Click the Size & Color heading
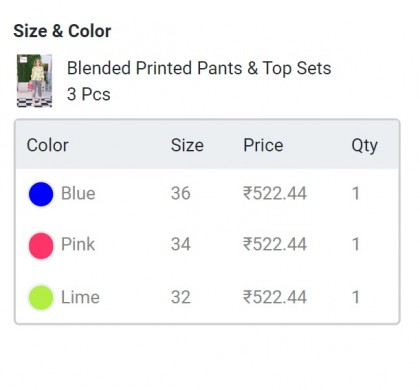 (x=62, y=31)
